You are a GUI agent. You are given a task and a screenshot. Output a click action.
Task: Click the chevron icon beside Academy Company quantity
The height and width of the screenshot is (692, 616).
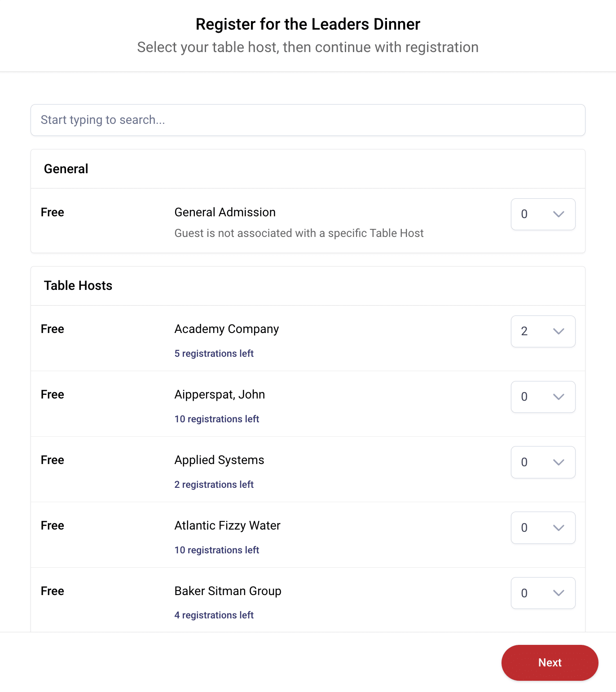[559, 331]
